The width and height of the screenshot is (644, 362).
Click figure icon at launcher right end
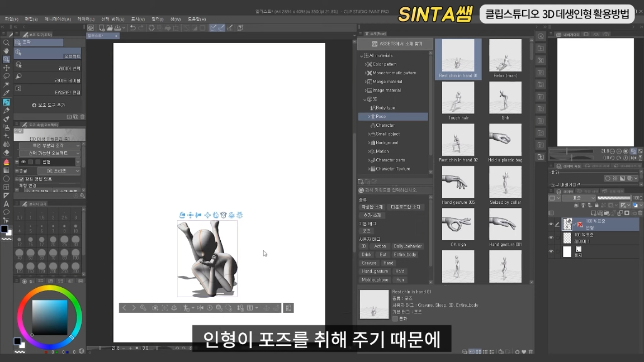[288, 308]
